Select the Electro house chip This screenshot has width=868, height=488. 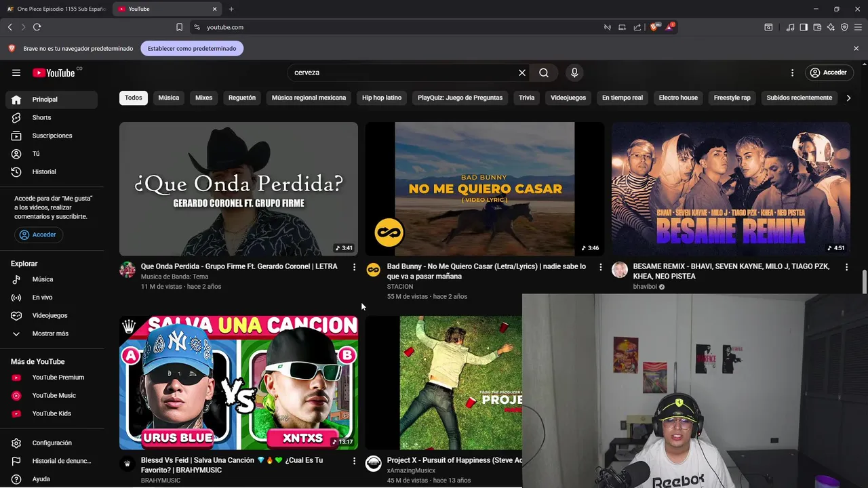click(678, 98)
